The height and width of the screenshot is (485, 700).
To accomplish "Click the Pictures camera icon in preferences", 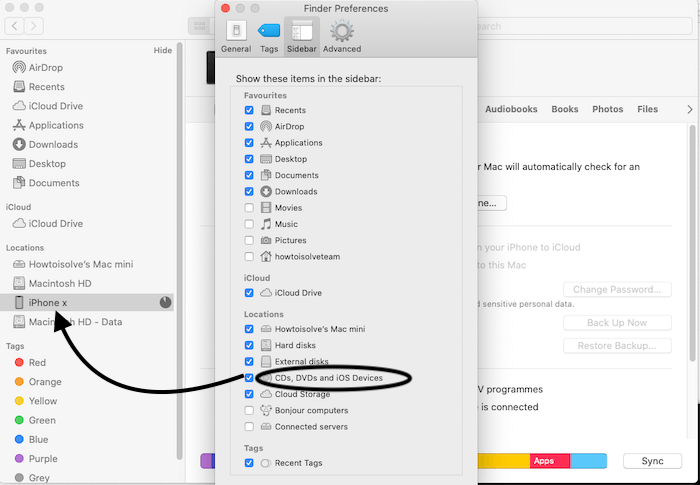I will click(266, 240).
